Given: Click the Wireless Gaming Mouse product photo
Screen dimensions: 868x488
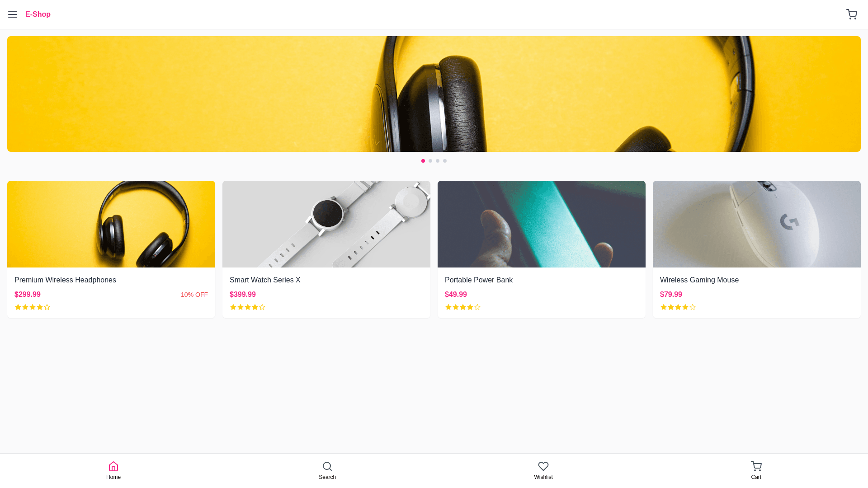Looking at the screenshot, I should coord(757,224).
